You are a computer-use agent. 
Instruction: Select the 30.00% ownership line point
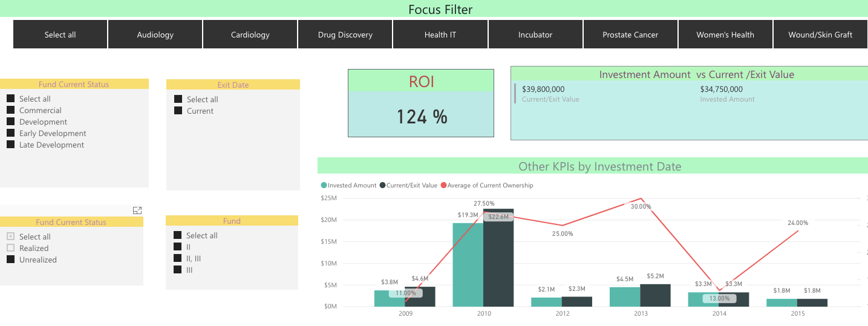point(641,198)
